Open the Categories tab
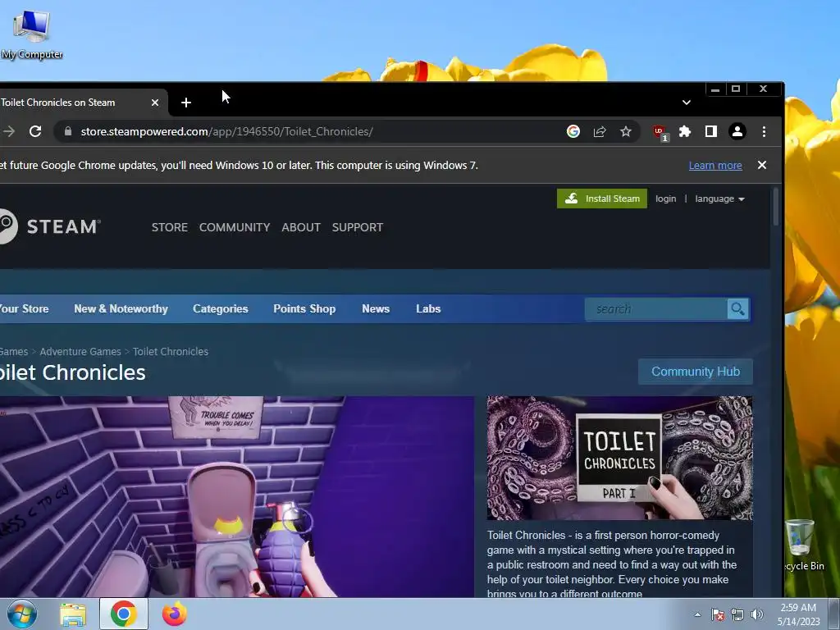Screen dimensions: 840x630 pyautogui.click(x=220, y=308)
